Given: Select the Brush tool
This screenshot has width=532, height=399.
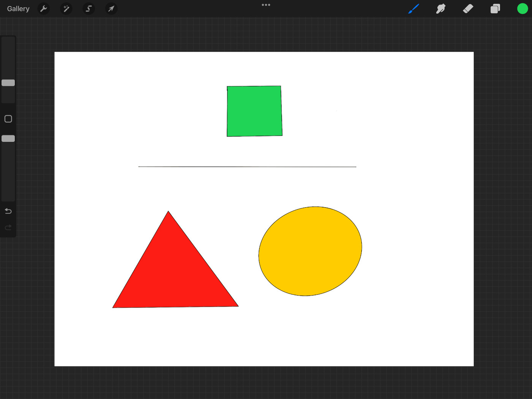Looking at the screenshot, I should pyautogui.click(x=413, y=9).
